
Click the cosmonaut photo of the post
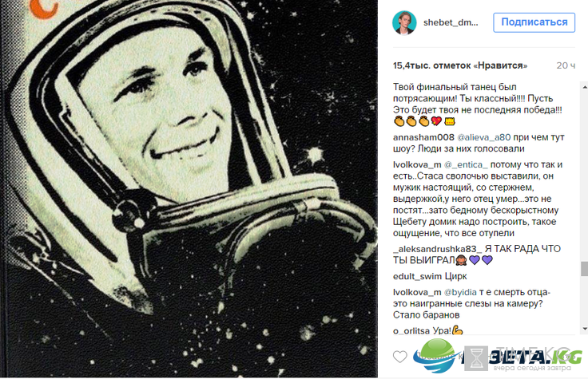click(189, 189)
